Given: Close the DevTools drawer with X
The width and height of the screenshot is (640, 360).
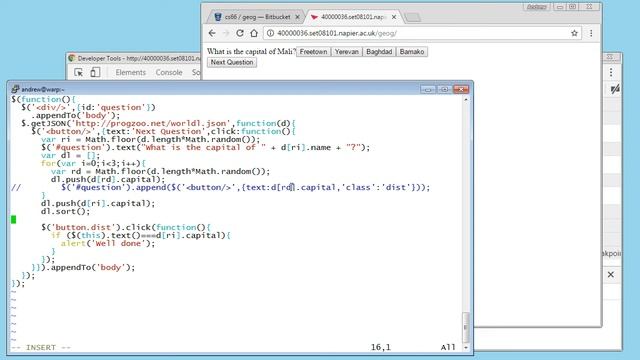Looking at the screenshot, I should (x=611, y=275).
